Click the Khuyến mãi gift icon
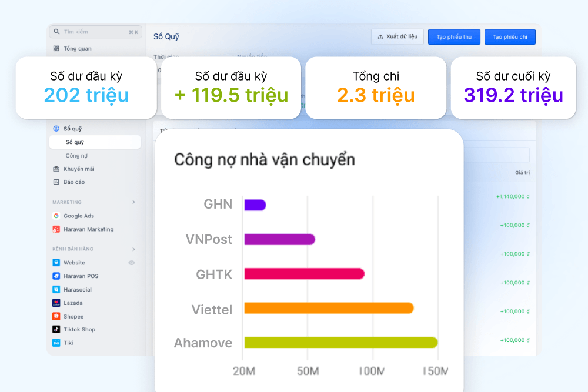 tap(56, 169)
